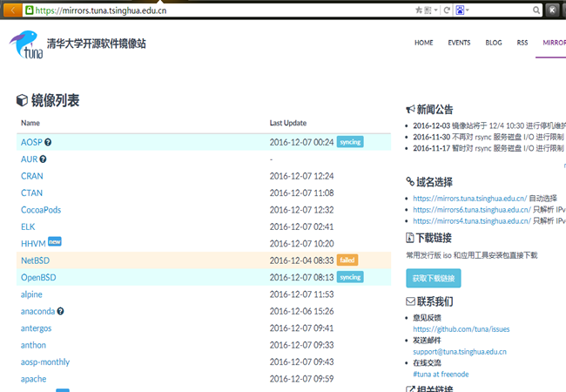Click the failed badge on NetBSD row
Image resolution: width=566 pixels, height=392 pixels.
(347, 260)
